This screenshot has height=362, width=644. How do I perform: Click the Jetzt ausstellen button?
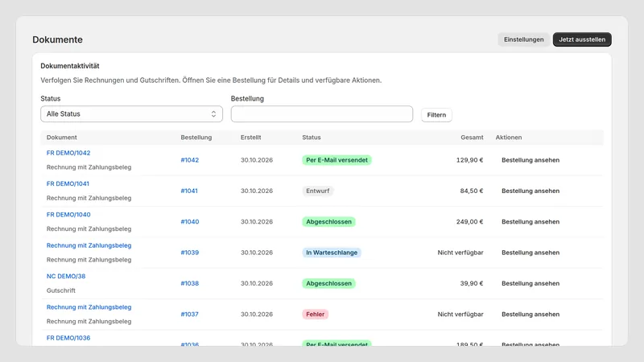pos(582,39)
